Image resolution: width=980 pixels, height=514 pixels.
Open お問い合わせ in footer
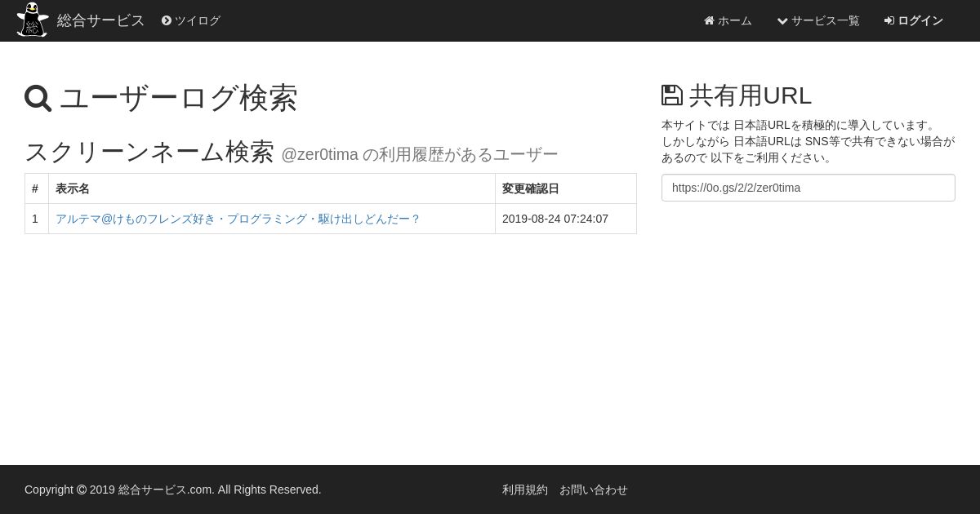594,490
